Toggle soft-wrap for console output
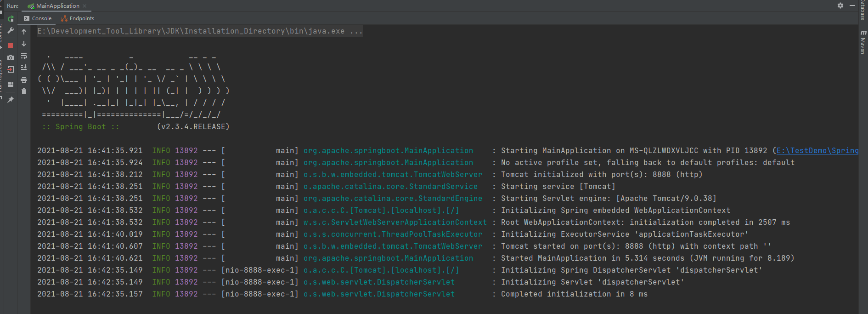The image size is (868, 314). pos(24,56)
